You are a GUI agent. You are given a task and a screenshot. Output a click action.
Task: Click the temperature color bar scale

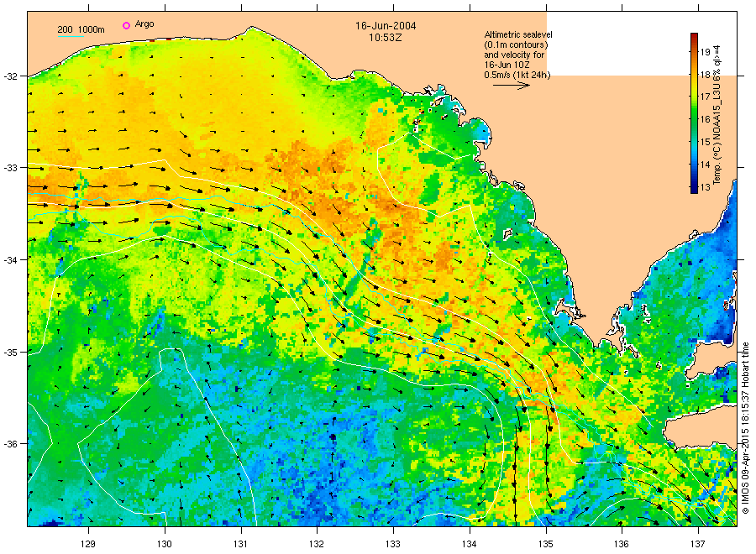tap(694, 113)
